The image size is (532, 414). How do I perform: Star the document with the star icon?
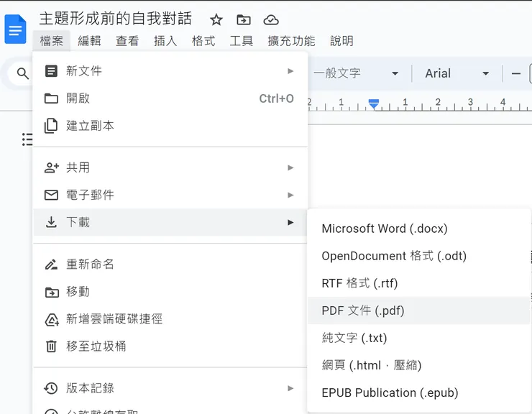point(216,20)
